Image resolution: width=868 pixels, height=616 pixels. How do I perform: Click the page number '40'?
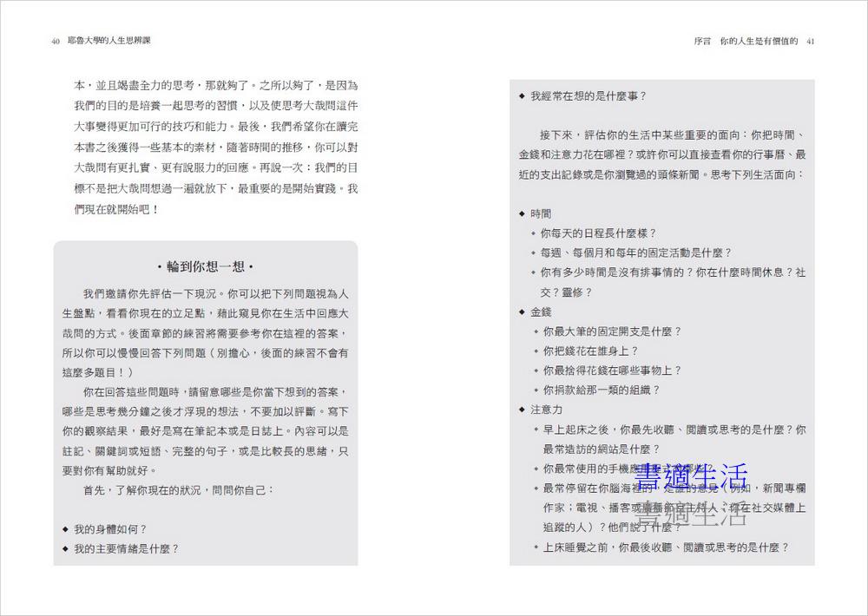coord(56,41)
